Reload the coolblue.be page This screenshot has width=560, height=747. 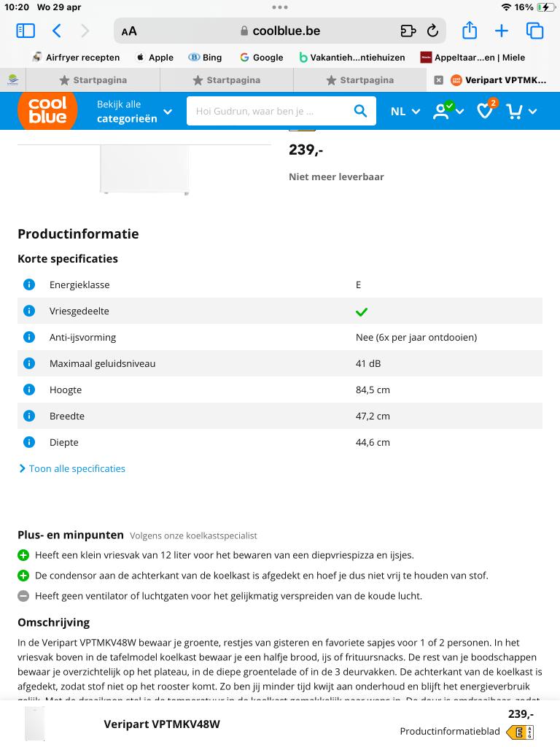[432, 31]
